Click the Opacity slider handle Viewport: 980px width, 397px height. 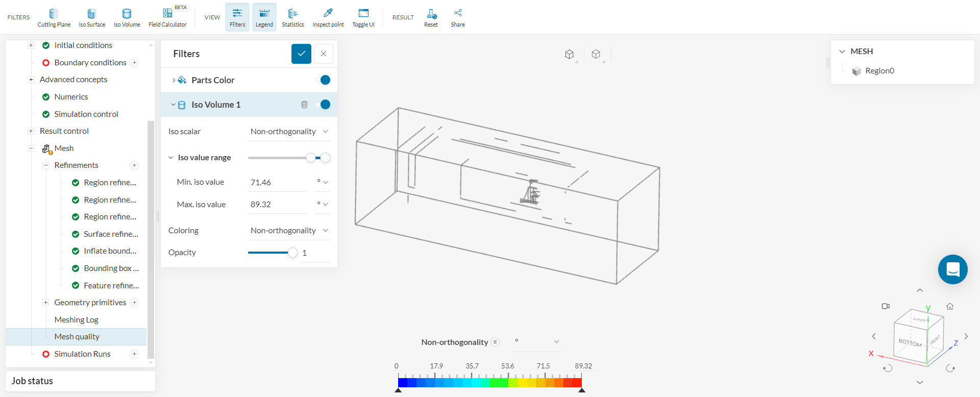coord(292,253)
